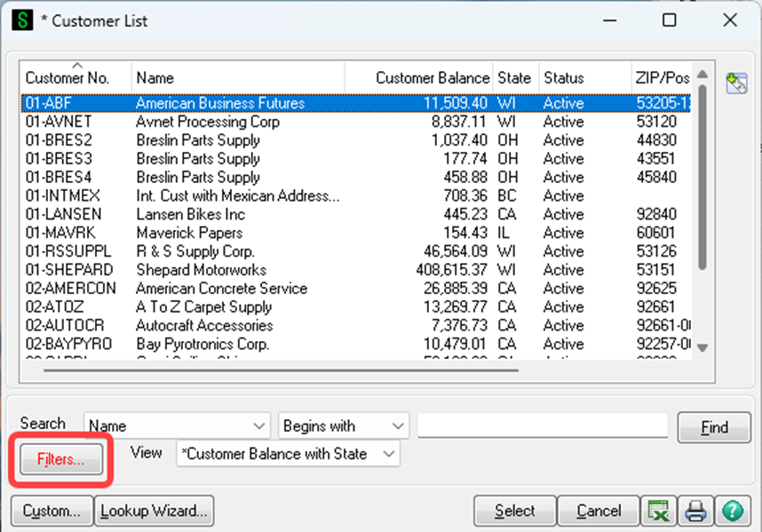Select Int. Cust with Mexican Address row
Image resolution: width=762 pixels, height=532 pixels.
point(356,195)
